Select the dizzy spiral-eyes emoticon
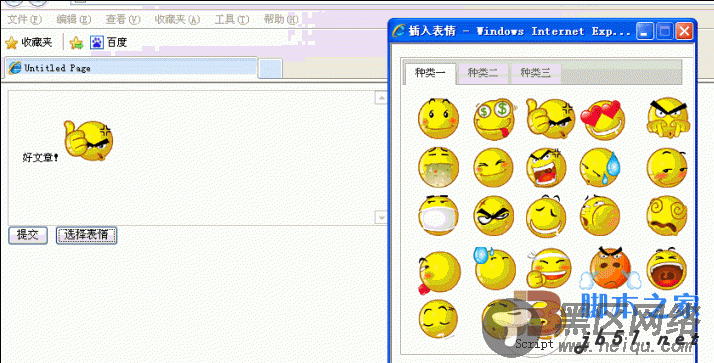Image resolution: width=714 pixels, height=363 pixels. [x=667, y=215]
